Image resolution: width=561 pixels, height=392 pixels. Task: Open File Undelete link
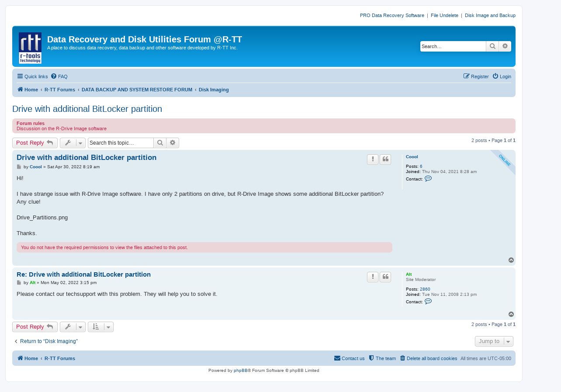pyautogui.click(x=444, y=15)
